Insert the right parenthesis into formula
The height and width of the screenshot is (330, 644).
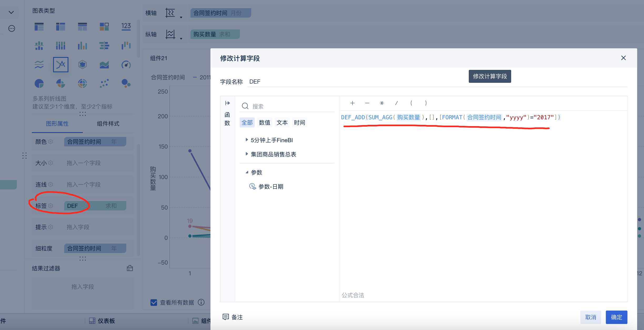point(426,103)
